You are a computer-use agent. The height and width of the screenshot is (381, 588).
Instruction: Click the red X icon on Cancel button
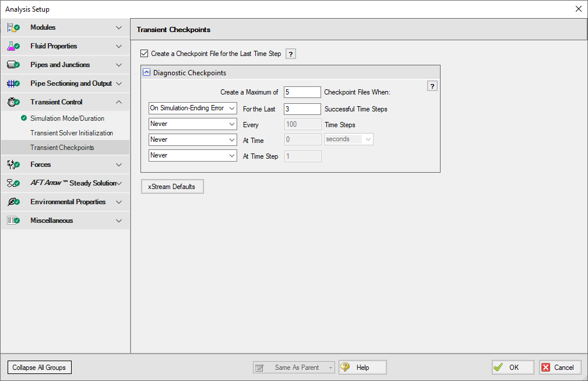click(545, 368)
